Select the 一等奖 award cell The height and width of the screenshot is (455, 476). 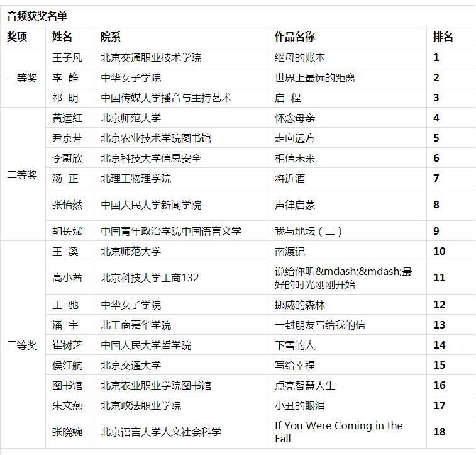(x=22, y=78)
